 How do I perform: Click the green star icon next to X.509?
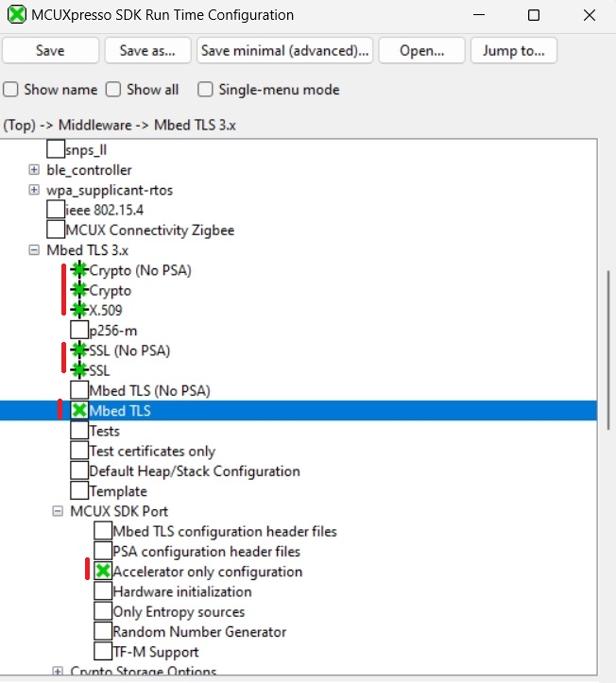tap(79, 310)
